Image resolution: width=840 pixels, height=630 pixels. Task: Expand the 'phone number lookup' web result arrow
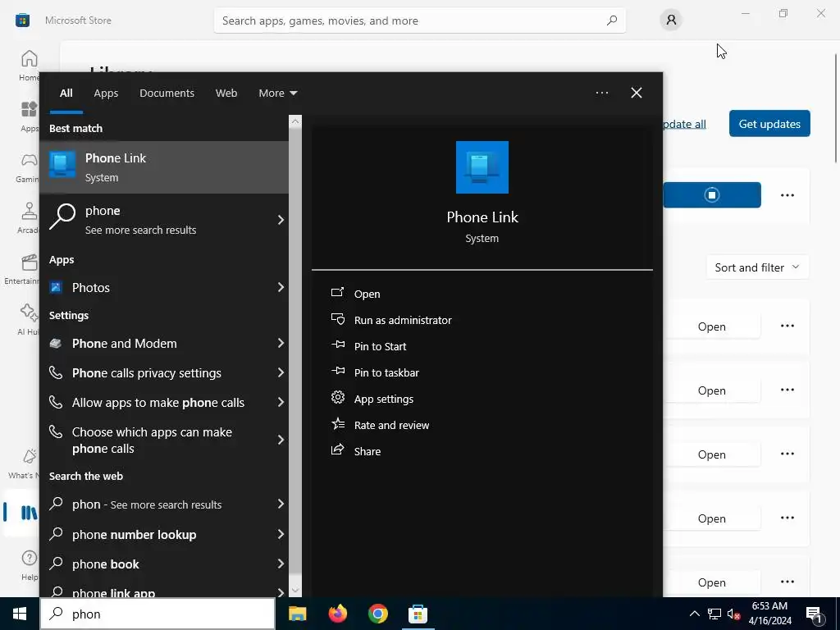pyautogui.click(x=281, y=535)
